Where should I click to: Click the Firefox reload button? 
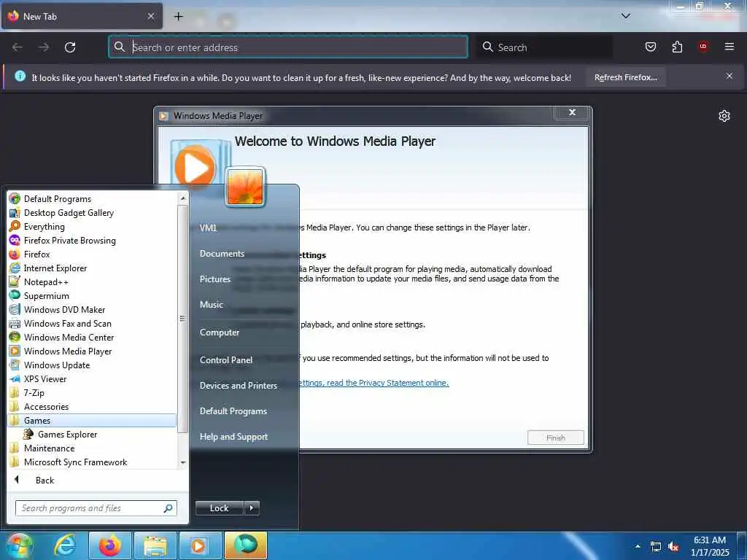[70, 47]
